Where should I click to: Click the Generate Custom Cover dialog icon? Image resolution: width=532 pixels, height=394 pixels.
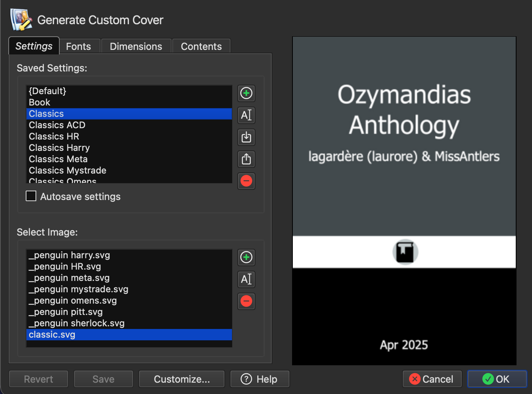tap(21, 20)
